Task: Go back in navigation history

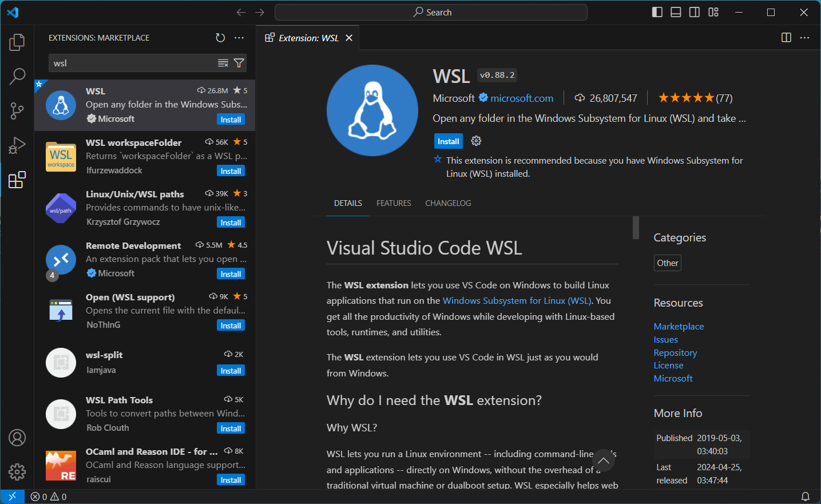Action: coord(241,12)
